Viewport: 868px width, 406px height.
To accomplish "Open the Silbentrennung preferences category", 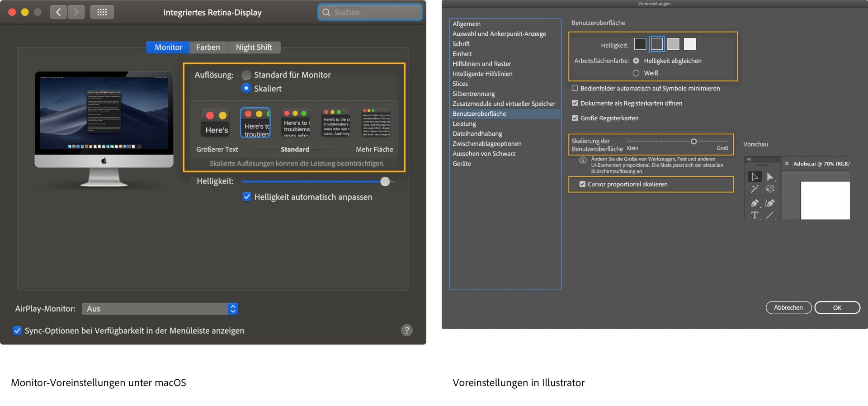I will point(505,94).
